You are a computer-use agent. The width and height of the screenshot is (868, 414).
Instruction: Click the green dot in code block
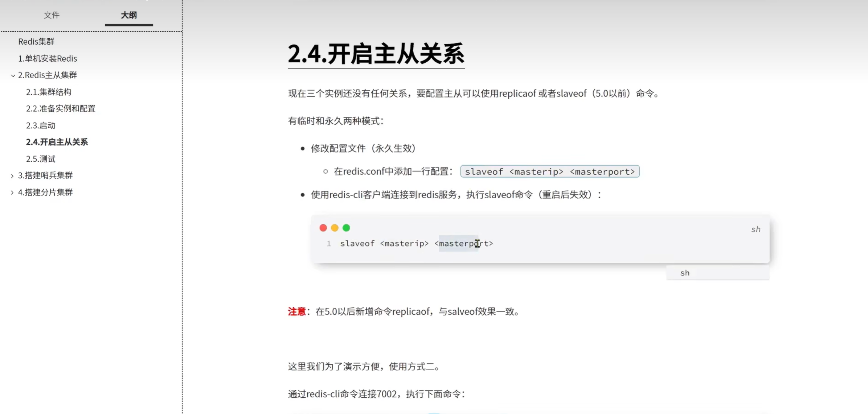click(346, 228)
